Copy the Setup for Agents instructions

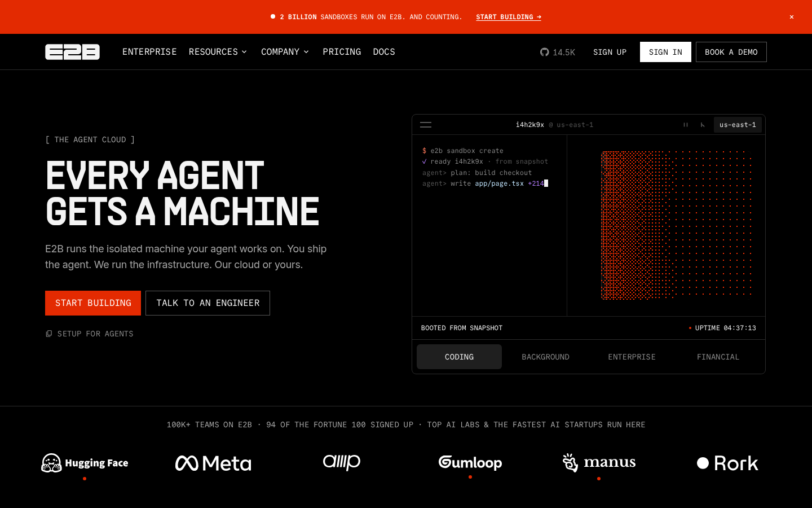click(x=90, y=334)
